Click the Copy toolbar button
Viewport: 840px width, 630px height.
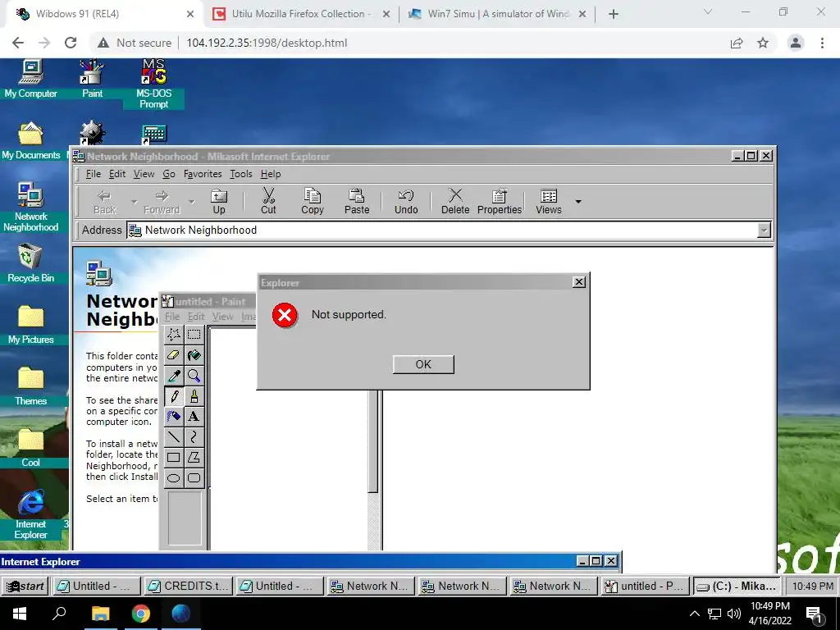coord(313,202)
